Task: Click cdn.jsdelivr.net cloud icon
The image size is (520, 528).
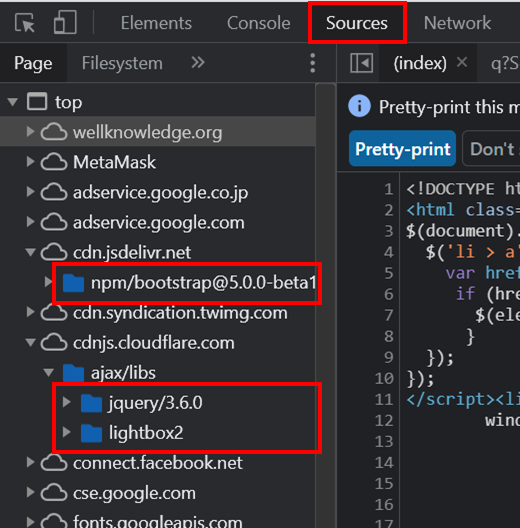Action: click(54, 252)
